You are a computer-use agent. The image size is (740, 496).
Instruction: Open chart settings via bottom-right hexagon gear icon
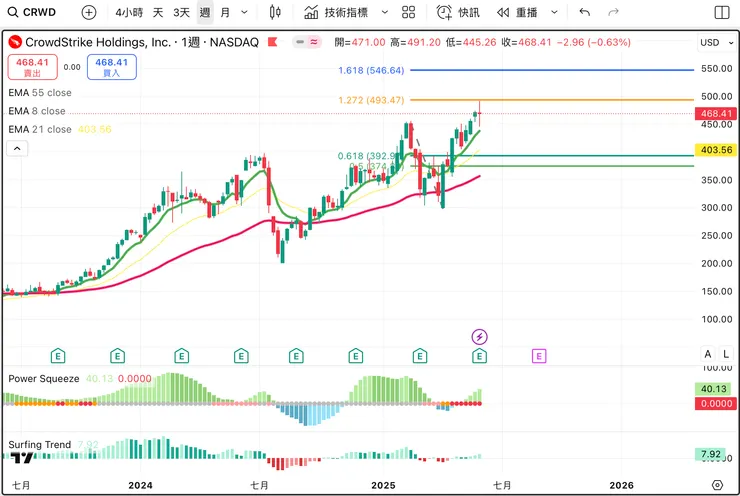[717, 485]
